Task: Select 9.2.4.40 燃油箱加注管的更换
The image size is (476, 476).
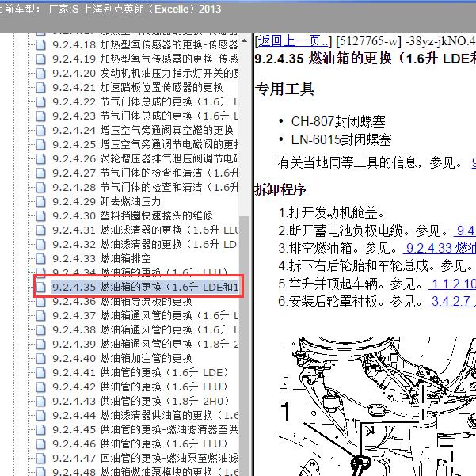Action: click(x=122, y=359)
